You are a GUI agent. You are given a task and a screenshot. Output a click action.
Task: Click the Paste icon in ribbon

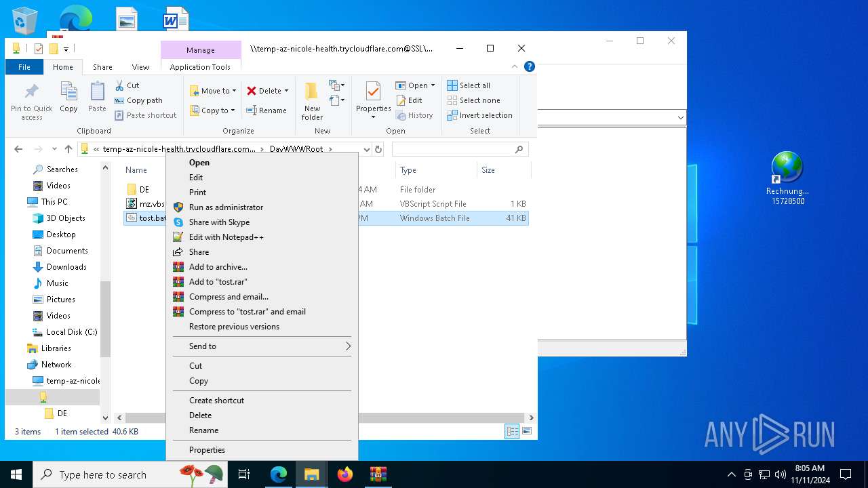(x=97, y=97)
